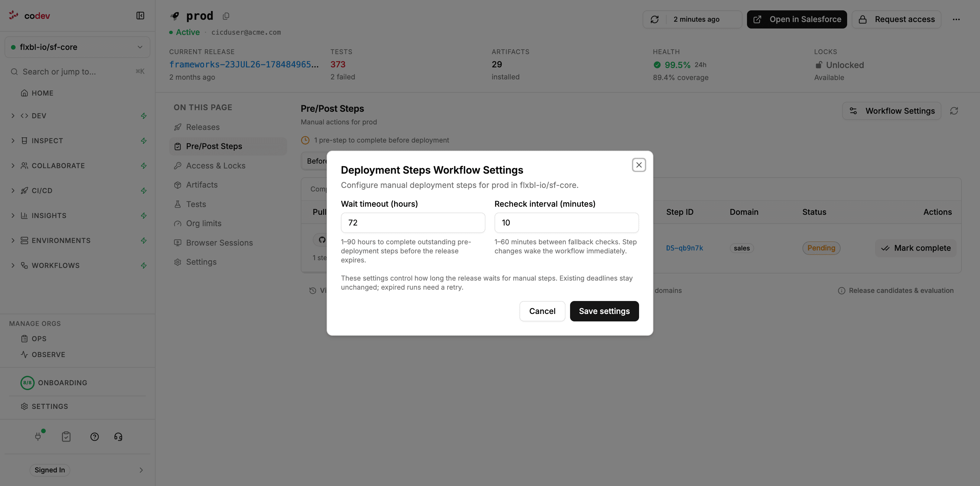Copy the prod org name icon
Image resolution: width=980 pixels, height=486 pixels.
(x=226, y=16)
